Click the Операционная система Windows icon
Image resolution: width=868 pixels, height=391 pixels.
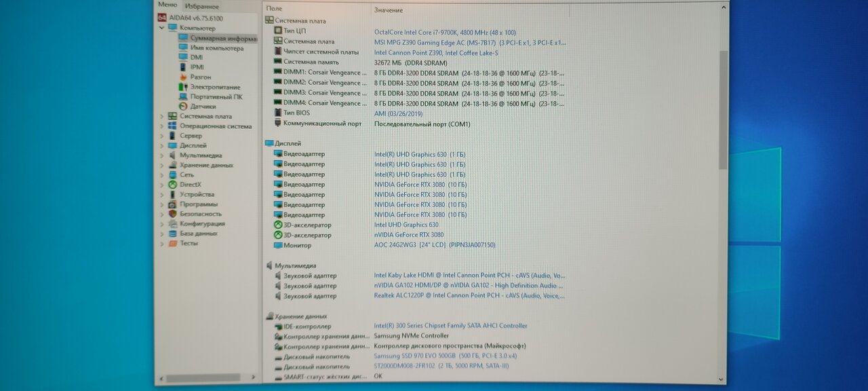(173, 126)
